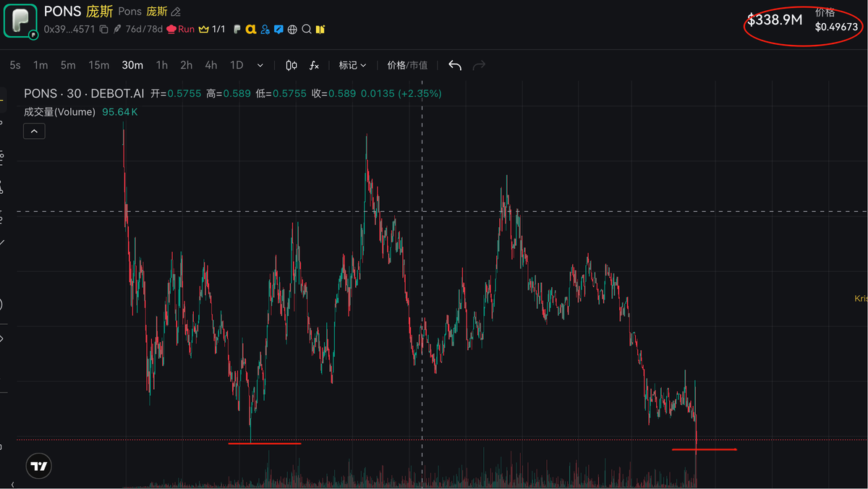This screenshot has height=489, width=868.
Task: Click the 76d/78d age text
Action: [x=144, y=30]
